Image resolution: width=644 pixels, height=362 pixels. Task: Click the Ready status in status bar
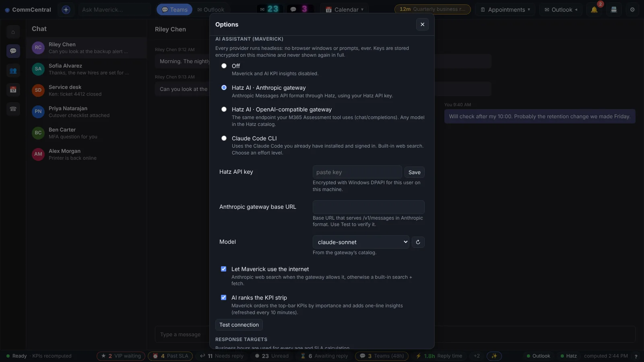17,356
